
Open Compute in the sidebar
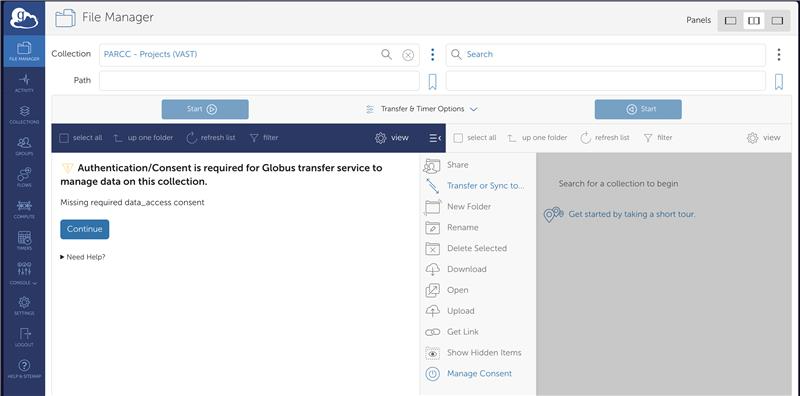[23, 209]
